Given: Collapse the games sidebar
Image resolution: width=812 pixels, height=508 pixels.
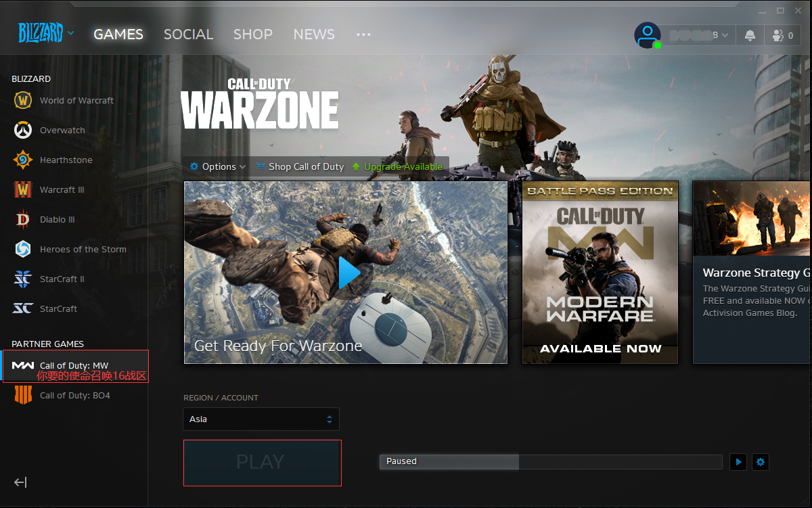Looking at the screenshot, I should point(20,482).
